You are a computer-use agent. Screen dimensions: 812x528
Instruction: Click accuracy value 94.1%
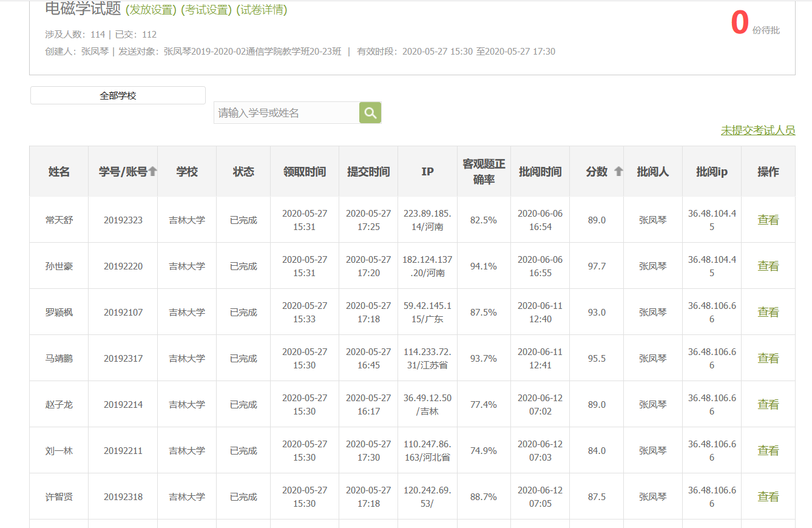[x=484, y=266]
